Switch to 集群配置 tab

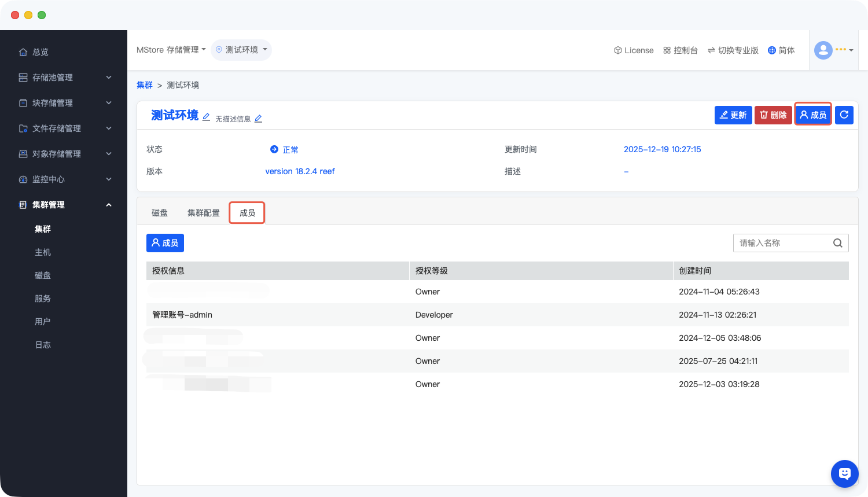point(204,213)
